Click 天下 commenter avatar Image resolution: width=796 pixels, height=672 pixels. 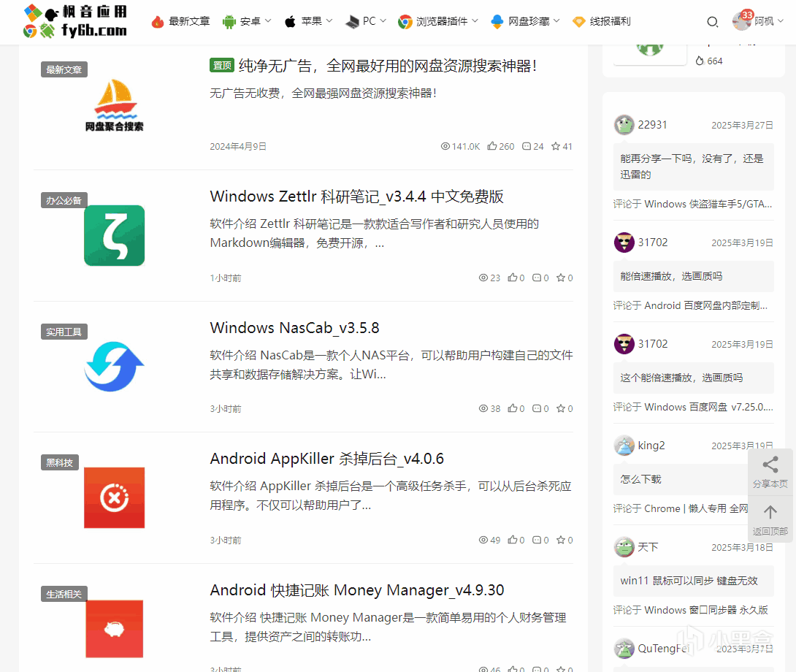pos(624,547)
